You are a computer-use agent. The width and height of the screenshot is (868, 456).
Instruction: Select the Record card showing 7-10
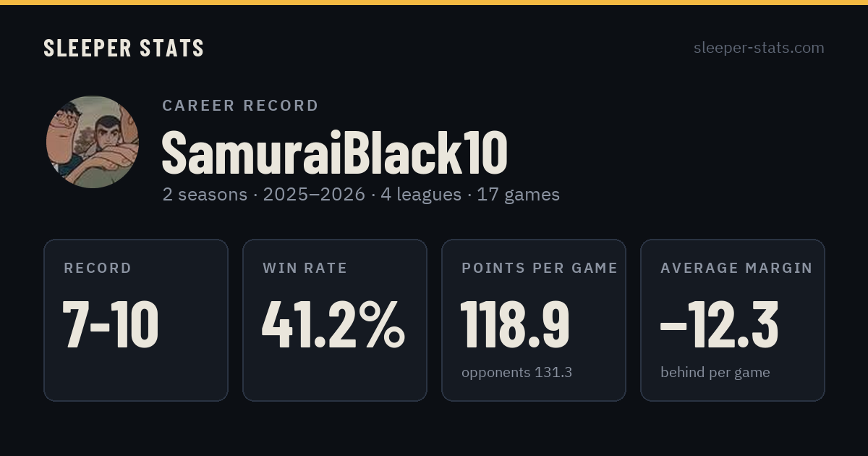pyautogui.click(x=136, y=320)
